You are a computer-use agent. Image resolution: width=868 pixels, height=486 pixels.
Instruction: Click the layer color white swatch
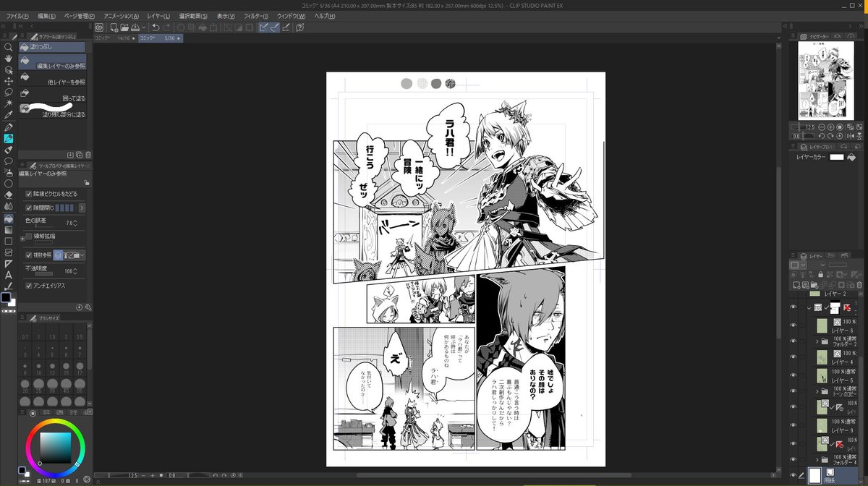click(x=837, y=156)
